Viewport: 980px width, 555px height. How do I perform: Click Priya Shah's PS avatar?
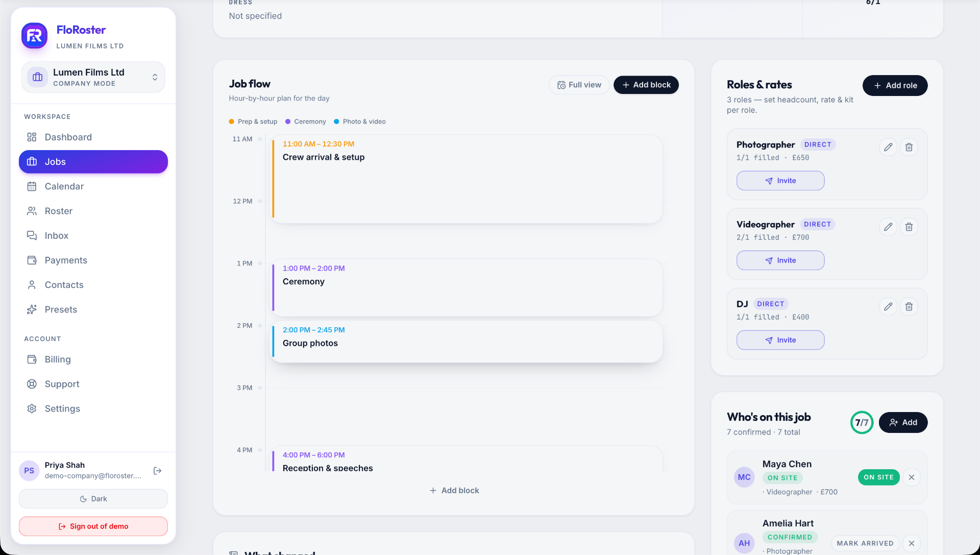29,471
